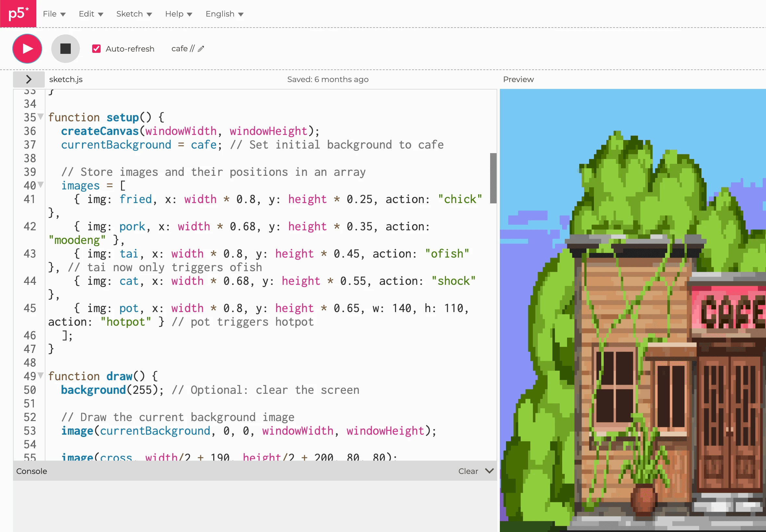Screen dimensions: 766x532
Task: Fold the images array at line 40
Action: click(41, 185)
